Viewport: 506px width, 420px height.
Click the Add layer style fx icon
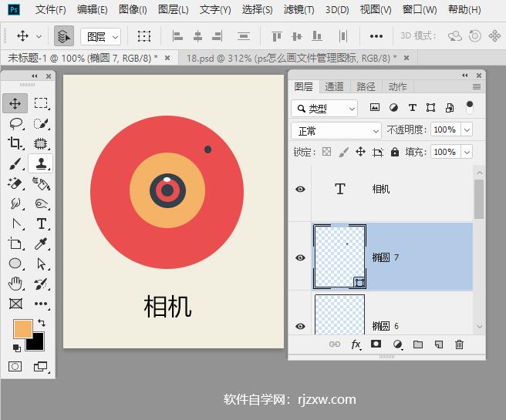(356, 344)
